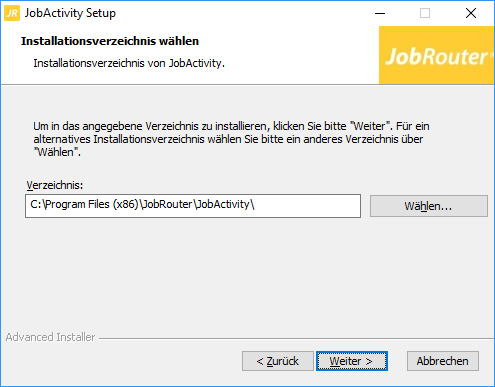Click the JR application icon in title bar
The height and width of the screenshot is (387, 495).
(12, 13)
